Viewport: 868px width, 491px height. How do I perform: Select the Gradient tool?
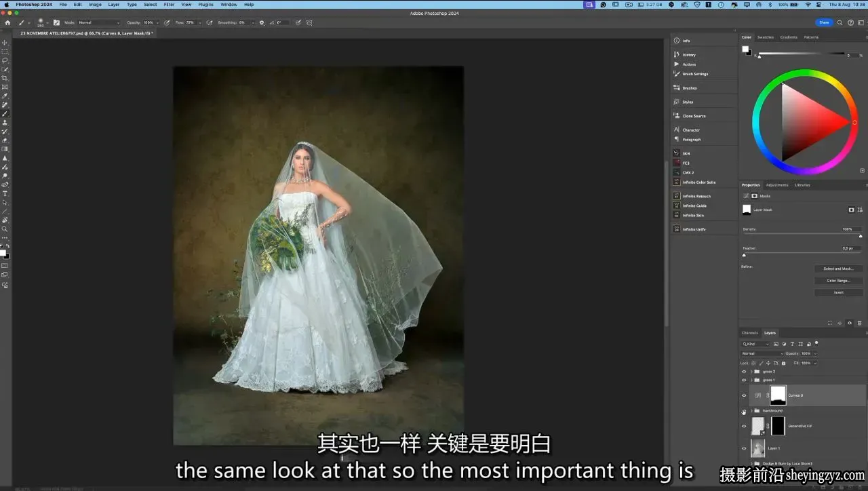pyautogui.click(x=5, y=149)
